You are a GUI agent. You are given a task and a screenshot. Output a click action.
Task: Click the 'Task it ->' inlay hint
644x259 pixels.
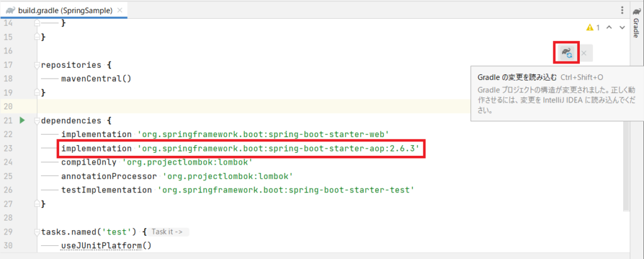click(x=166, y=231)
